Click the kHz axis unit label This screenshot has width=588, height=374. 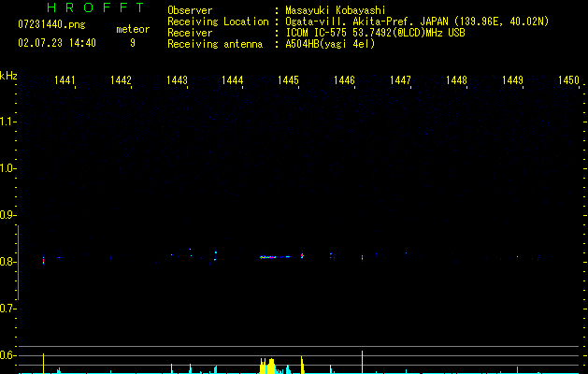coord(8,76)
